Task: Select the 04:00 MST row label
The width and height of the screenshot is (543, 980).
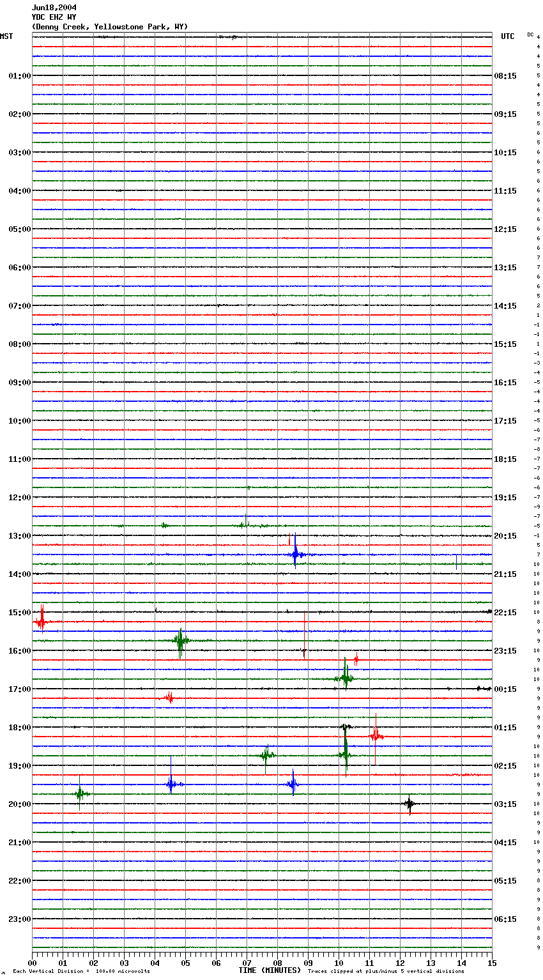Action: (19, 191)
